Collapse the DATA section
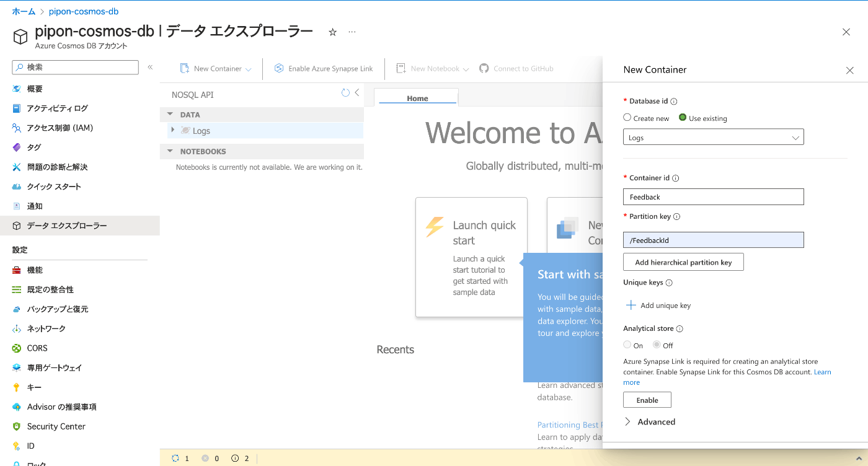 point(170,115)
